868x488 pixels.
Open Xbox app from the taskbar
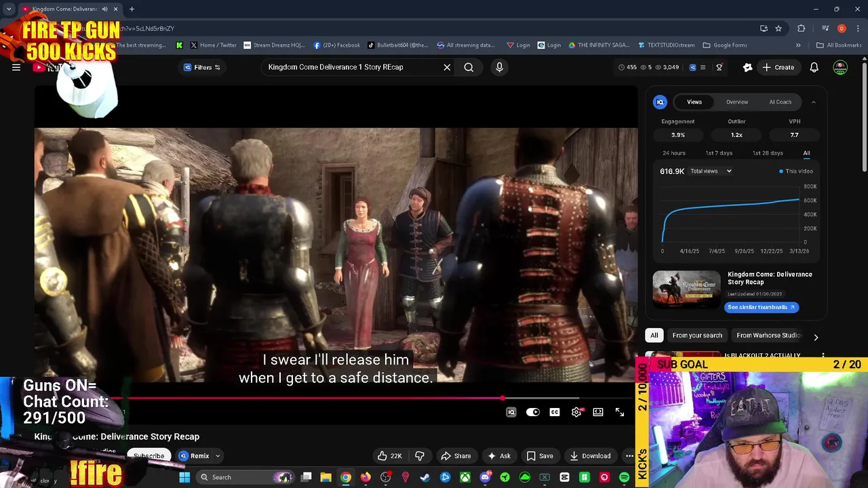(465, 477)
